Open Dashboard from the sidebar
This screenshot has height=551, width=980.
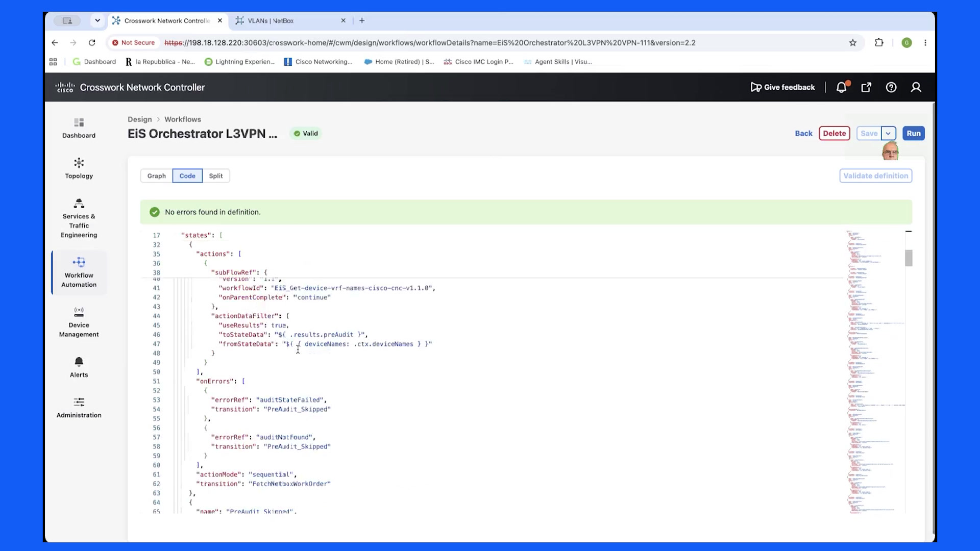pyautogui.click(x=79, y=128)
